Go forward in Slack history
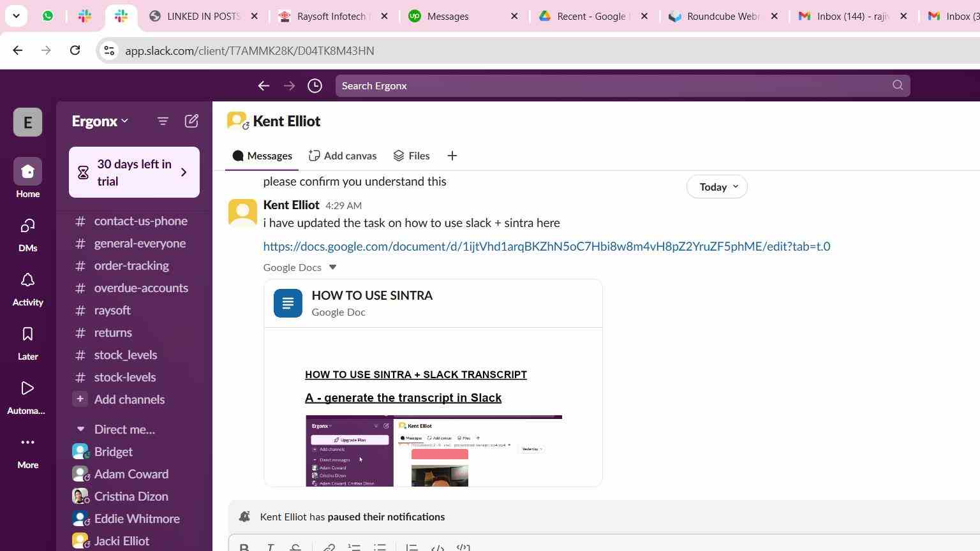 point(289,85)
